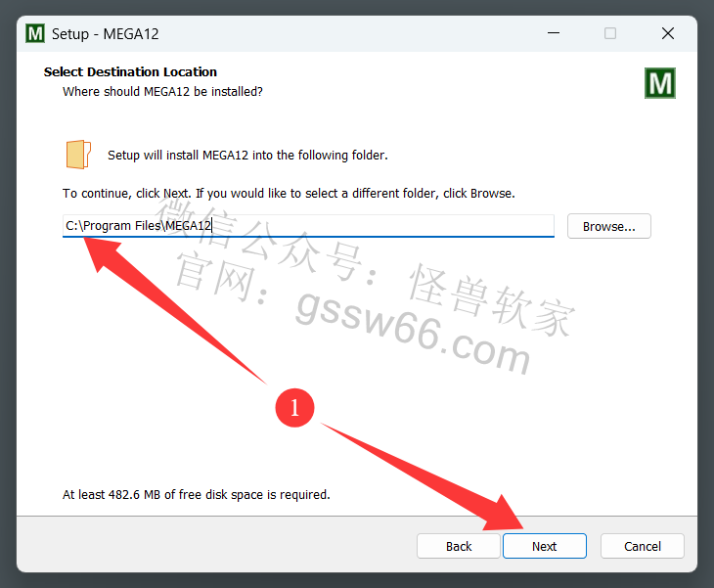Click the Chinese watermark text line
The height and width of the screenshot is (588, 714).
click(364, 267)
